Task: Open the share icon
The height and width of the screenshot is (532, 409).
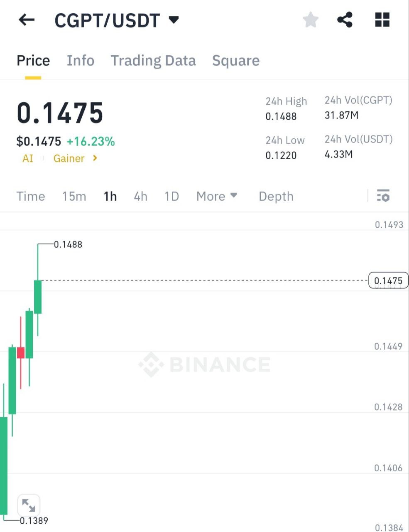Action: pyautogui.click(x=345, y=20)
